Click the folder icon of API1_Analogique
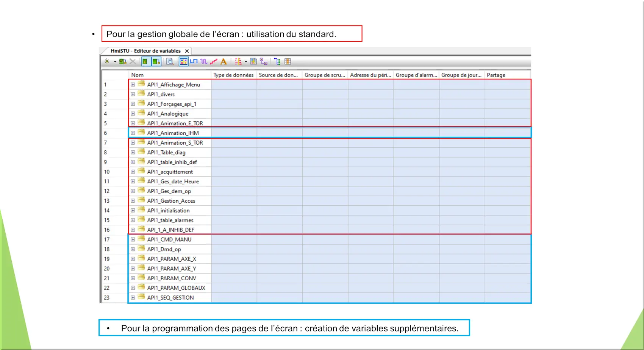644x350 pixels. 141,113
